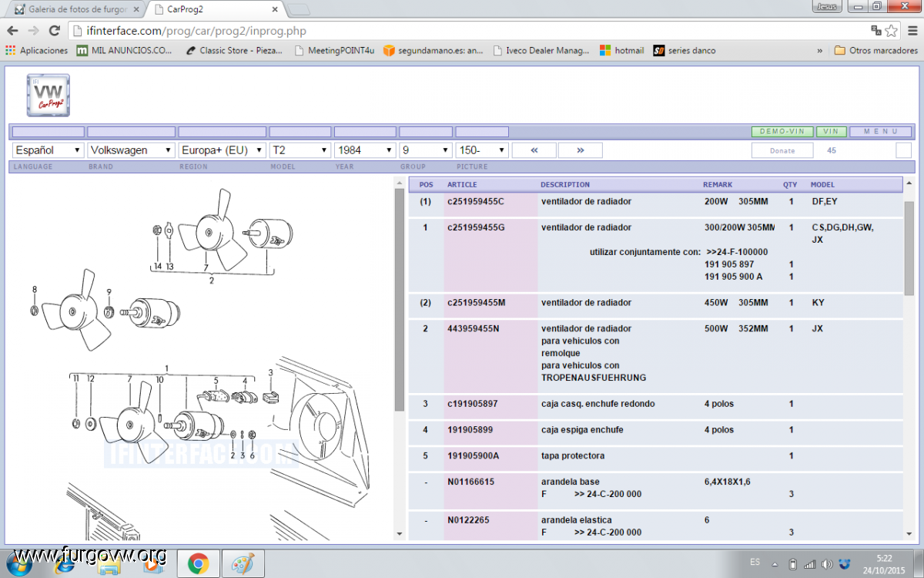
Task: Open Windows Start button
Action: 18,563
